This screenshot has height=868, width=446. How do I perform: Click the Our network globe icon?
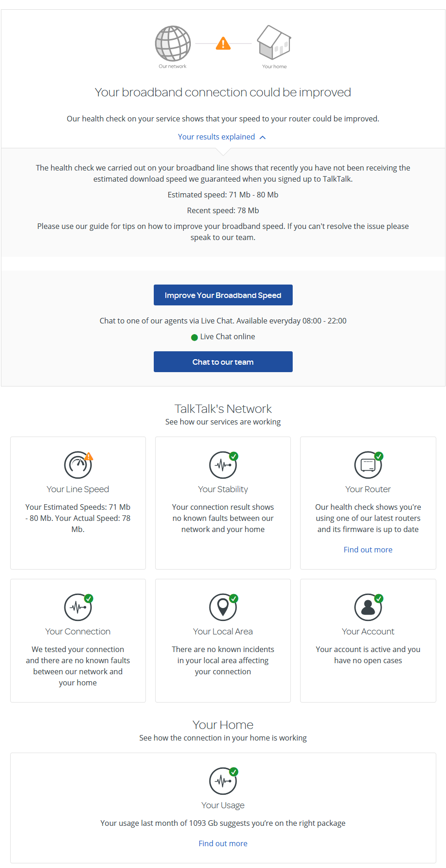click(x=173, y=43)
